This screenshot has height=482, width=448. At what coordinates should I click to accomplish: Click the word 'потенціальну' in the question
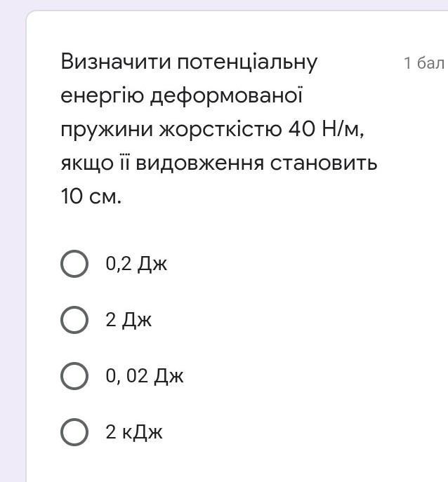pyautogui.click(x=247, y=63)
